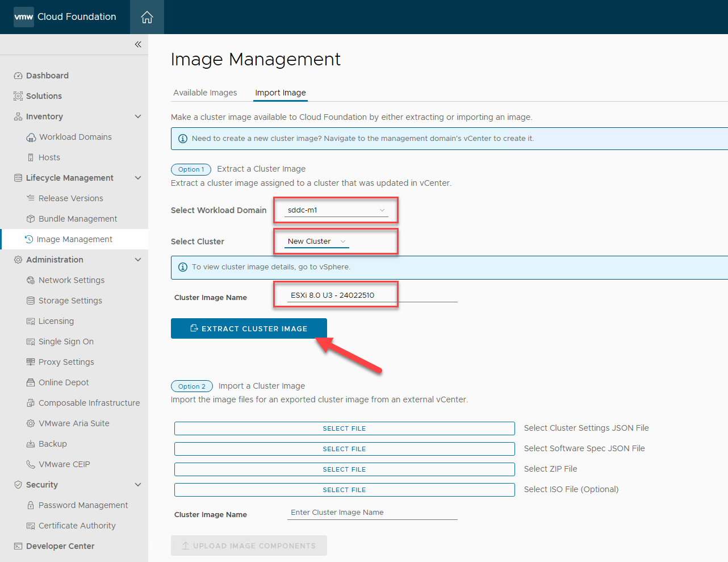The image size is (728, 562).
Task: Click the Online Depot icon
Action: pyautogui.click(x=31, y=382)
